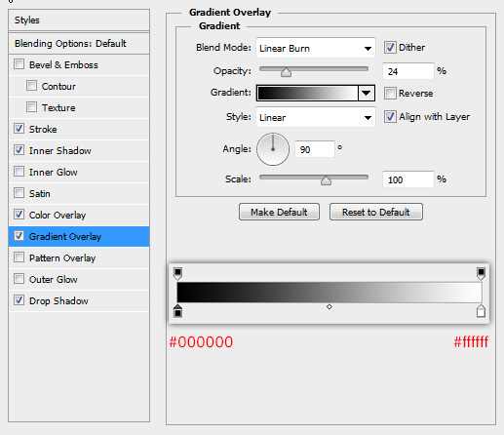Toggle Align with Layer checkbox
The height and width of the screenshot is (435, 504).
coord(390,116)
